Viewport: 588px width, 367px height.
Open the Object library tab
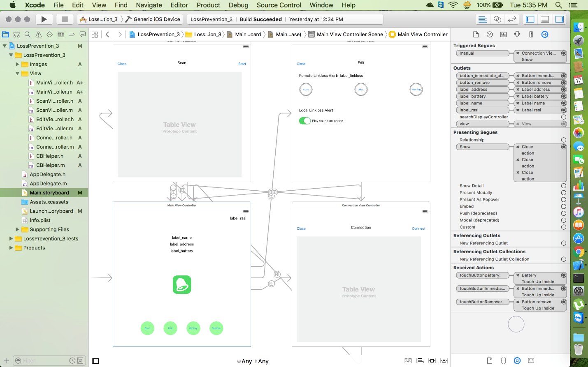coord(517,360)
